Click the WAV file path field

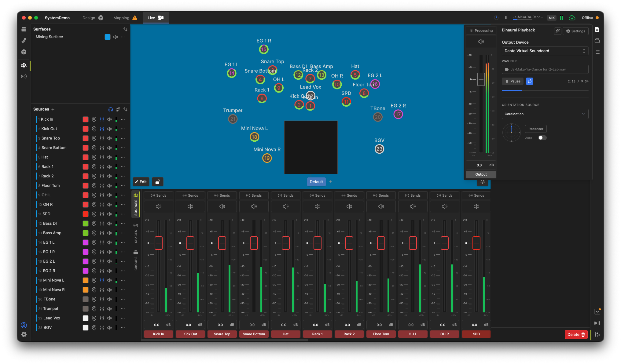pos(545,69)
